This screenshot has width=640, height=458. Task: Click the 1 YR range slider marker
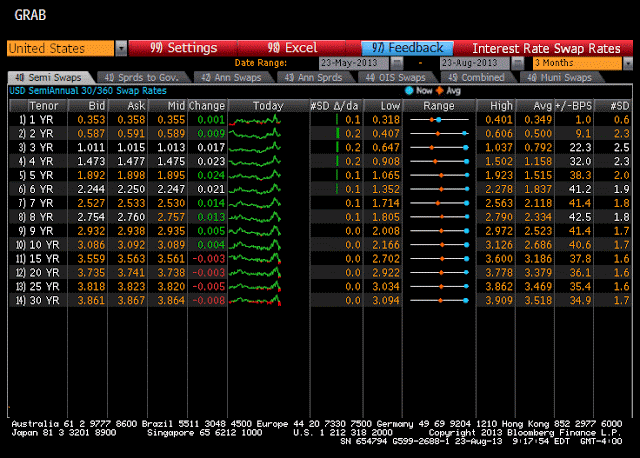[438, 118]
